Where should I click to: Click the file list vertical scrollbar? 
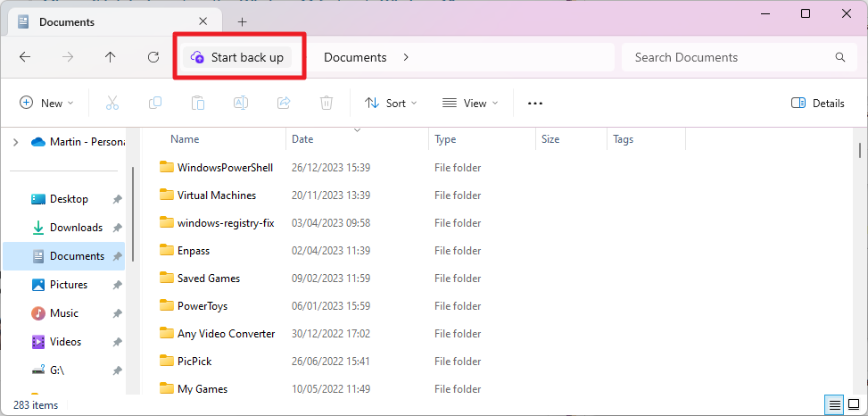pyautogui.click(x=859, y=150)
